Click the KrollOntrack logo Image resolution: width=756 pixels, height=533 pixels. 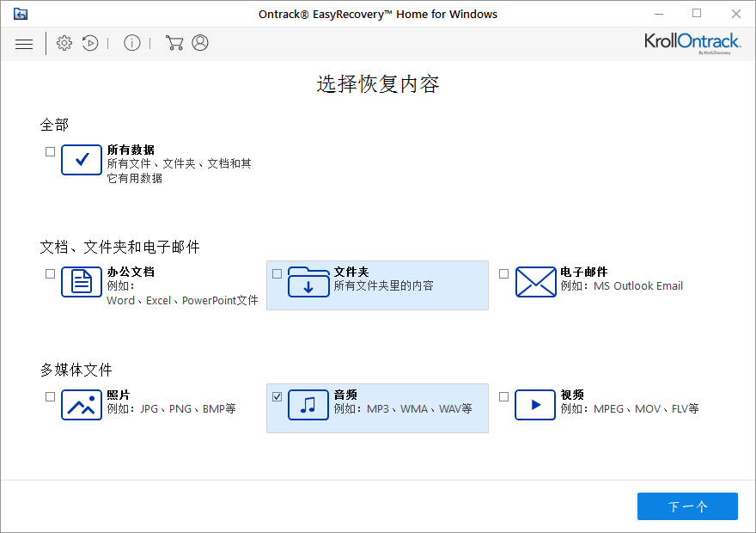[692, 42]
